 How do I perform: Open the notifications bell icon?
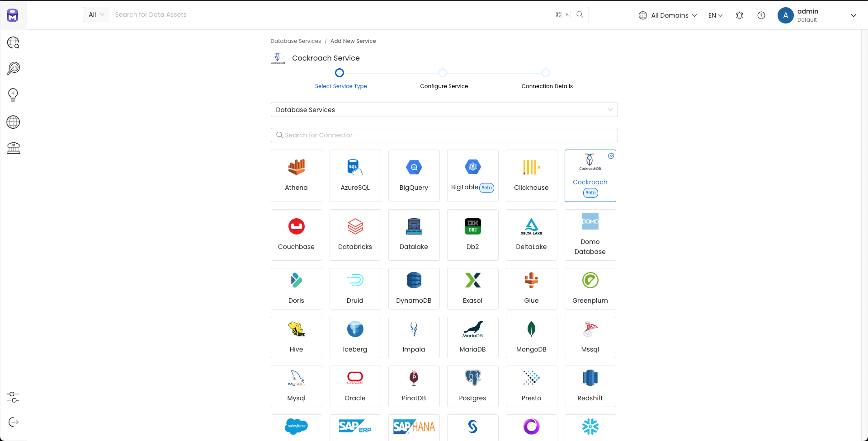pyautogui.click(x=739, y=15)
